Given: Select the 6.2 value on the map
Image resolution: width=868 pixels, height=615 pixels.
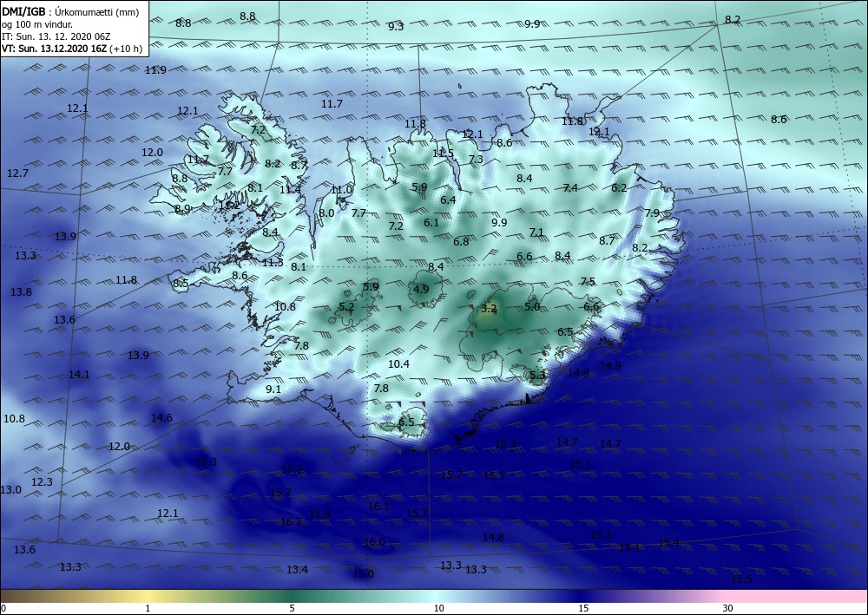Looking at the screenshot, I should [x=619, y=187].
